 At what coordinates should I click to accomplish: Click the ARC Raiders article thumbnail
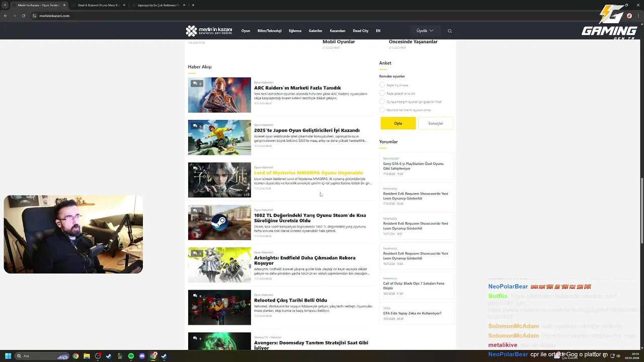tap(219, 95)
